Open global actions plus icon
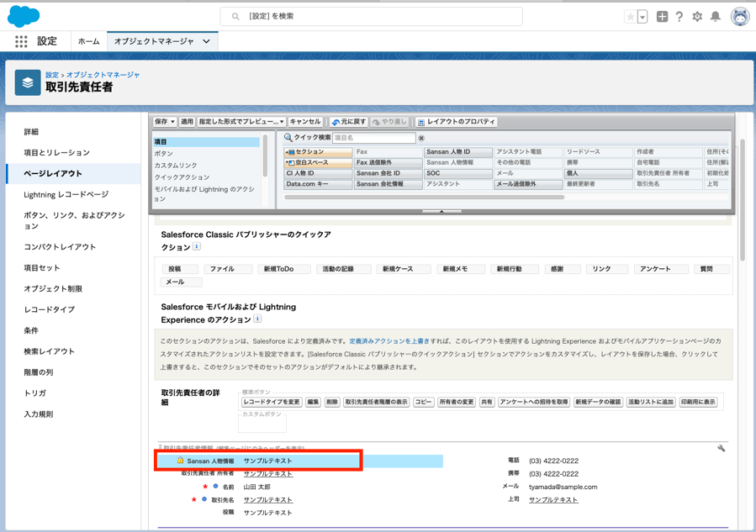 click(x=662, y=17)
